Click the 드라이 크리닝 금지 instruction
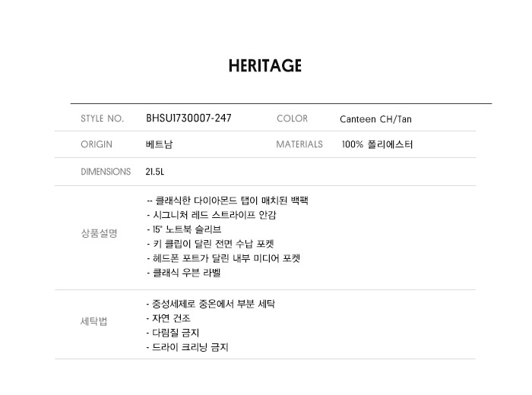Viewport: 532px width, 395px height. coord(187,347)
